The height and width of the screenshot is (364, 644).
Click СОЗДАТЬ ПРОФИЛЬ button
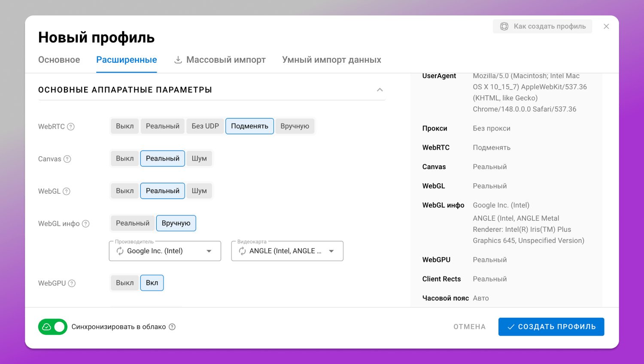coord(551,327)
